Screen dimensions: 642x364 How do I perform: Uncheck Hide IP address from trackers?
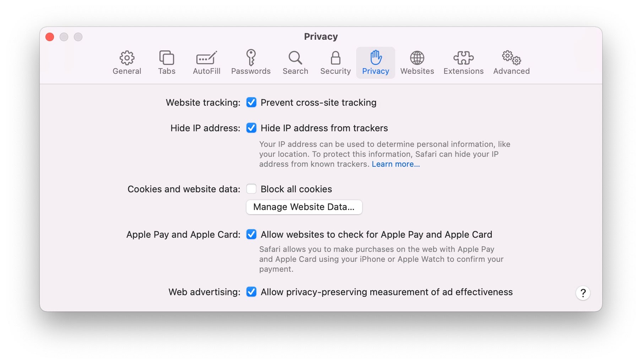[x=251, y=128]
